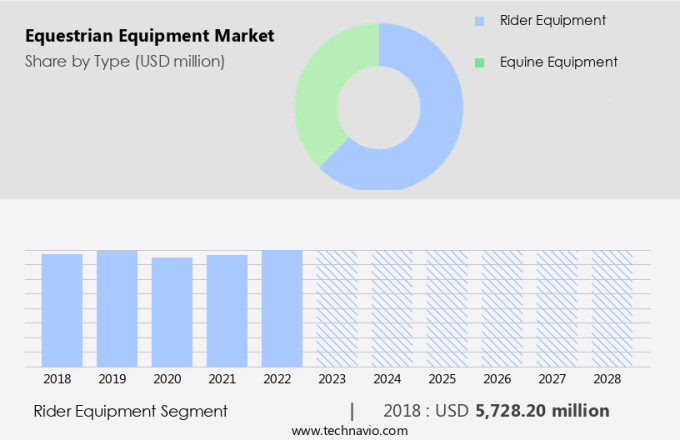Select the Equine Equipment legend label
Screen dimensions: 680x440
point(558,62)
